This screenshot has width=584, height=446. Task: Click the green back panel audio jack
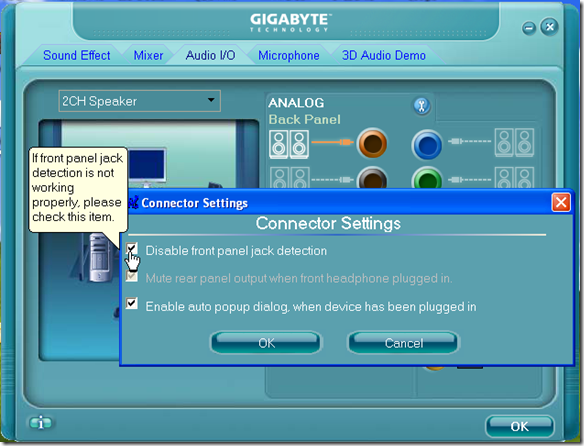[427, 178]
